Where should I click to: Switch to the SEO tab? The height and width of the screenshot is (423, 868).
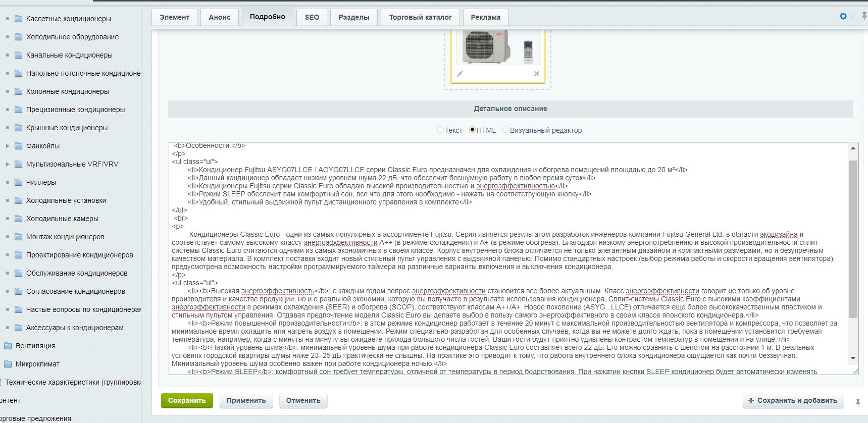[312, 17]
